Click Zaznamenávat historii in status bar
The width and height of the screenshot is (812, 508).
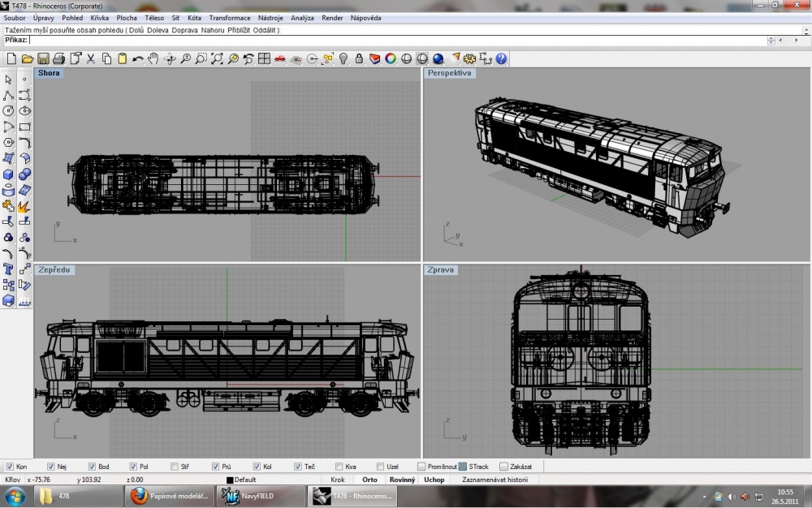pos(495,480)
